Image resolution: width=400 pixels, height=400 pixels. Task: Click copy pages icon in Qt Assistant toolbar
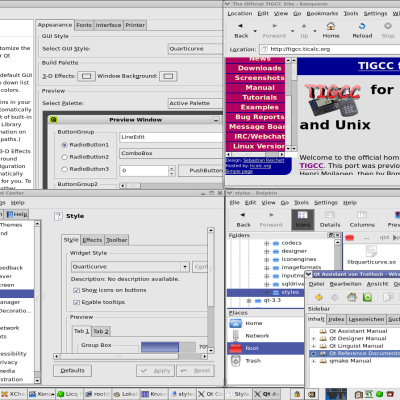[x=388, y=297]
